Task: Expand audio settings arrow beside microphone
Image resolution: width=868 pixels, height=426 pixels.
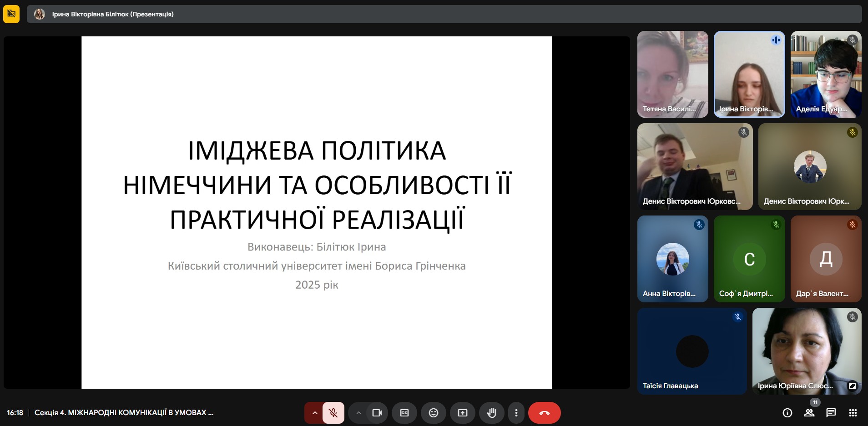Action: (314, 413)
